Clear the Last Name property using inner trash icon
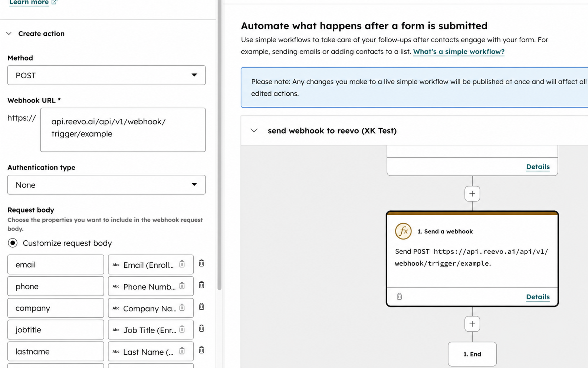This screenshot has height=368, width=588. point(182,351)
